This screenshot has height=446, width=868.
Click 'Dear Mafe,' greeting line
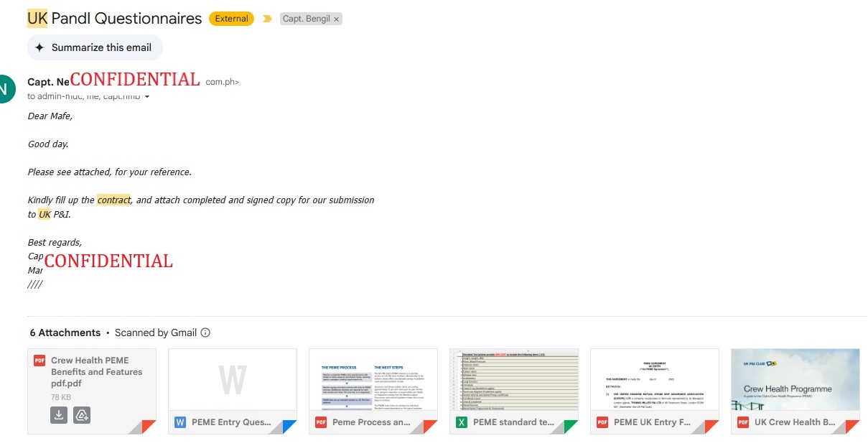click(x=50, y=116)
